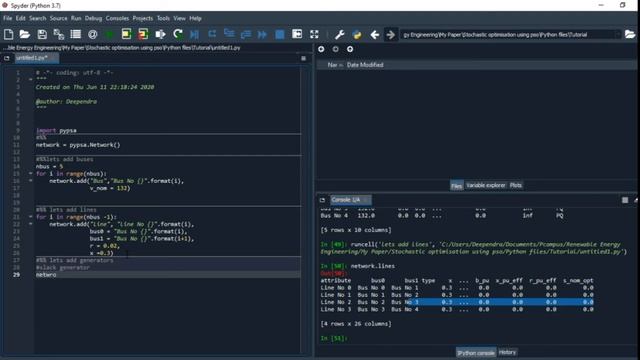640x360 pixels.
Task: Step into function debugger icon
Action: (x=229, y=35)
